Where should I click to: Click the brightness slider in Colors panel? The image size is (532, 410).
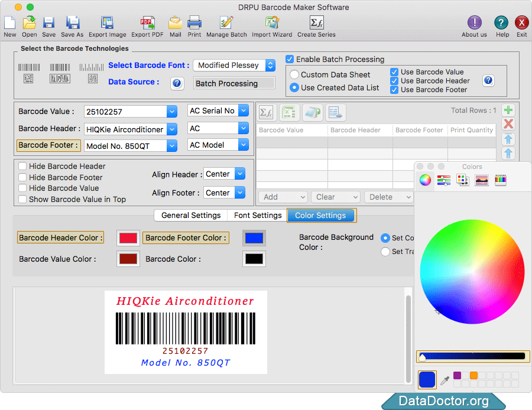point(473,356)
